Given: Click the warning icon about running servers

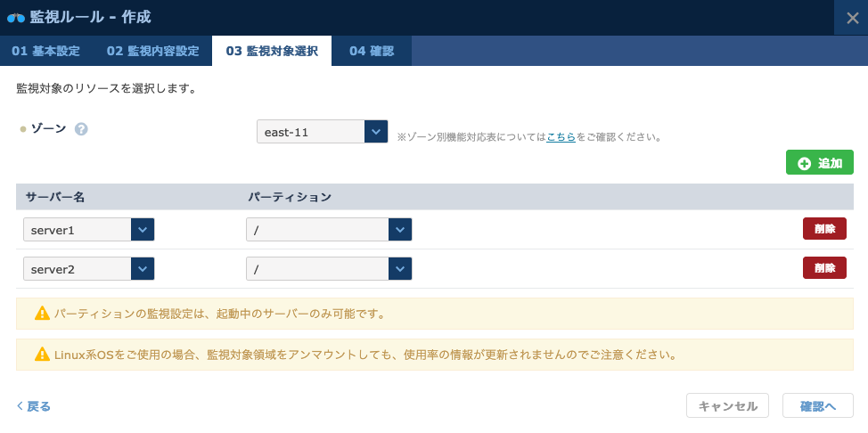Looking at the screenshot, I should pyautogui.click(x=42, y=314).
